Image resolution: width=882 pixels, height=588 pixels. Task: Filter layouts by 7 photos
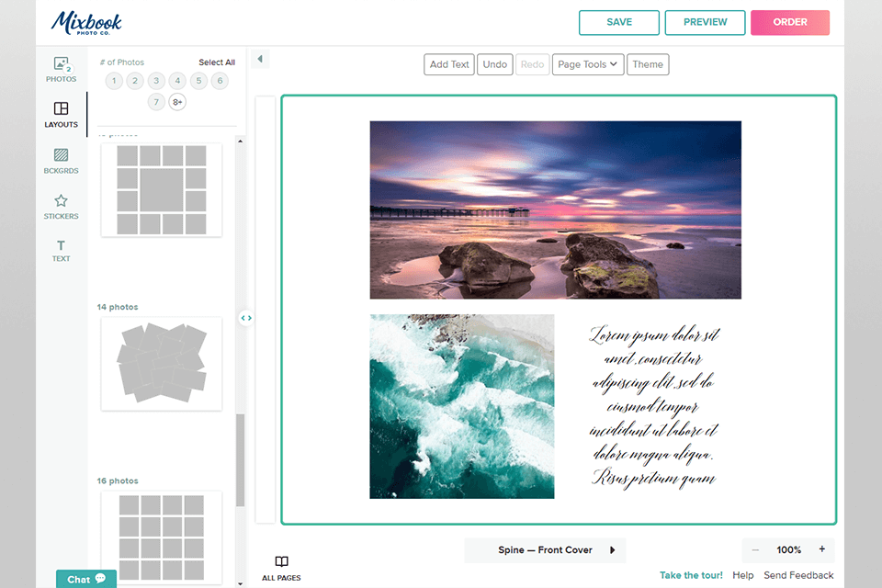tap(156, 102)
